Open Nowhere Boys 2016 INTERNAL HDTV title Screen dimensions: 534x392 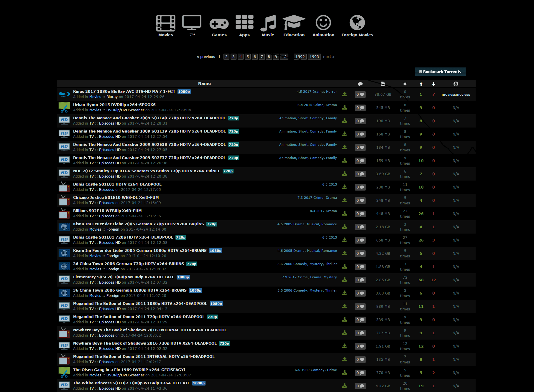click(x=150, y=330)
